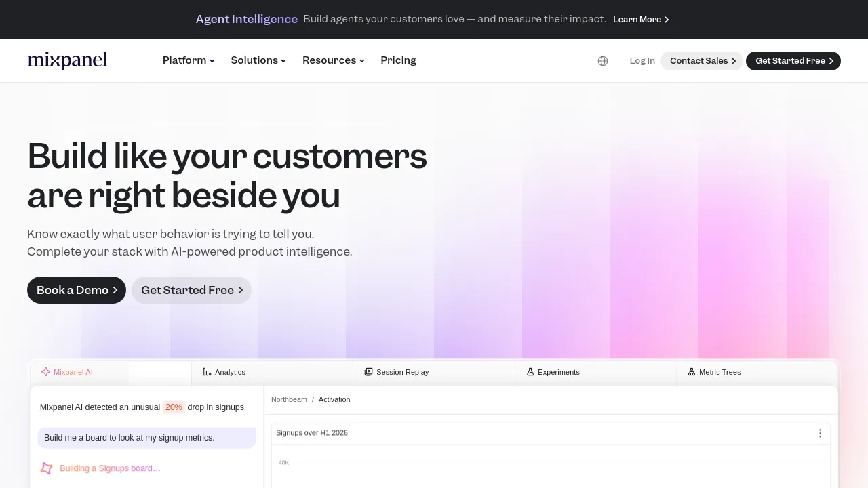Click the Agent Intelligence banner title
The width and height of the screenshot is (868, 488).
pyautogui.click(x=247, y=19)
